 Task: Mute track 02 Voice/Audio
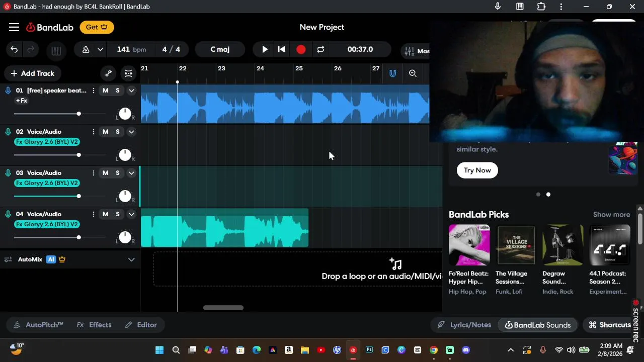pyautogui.click(x=105, y=132)
